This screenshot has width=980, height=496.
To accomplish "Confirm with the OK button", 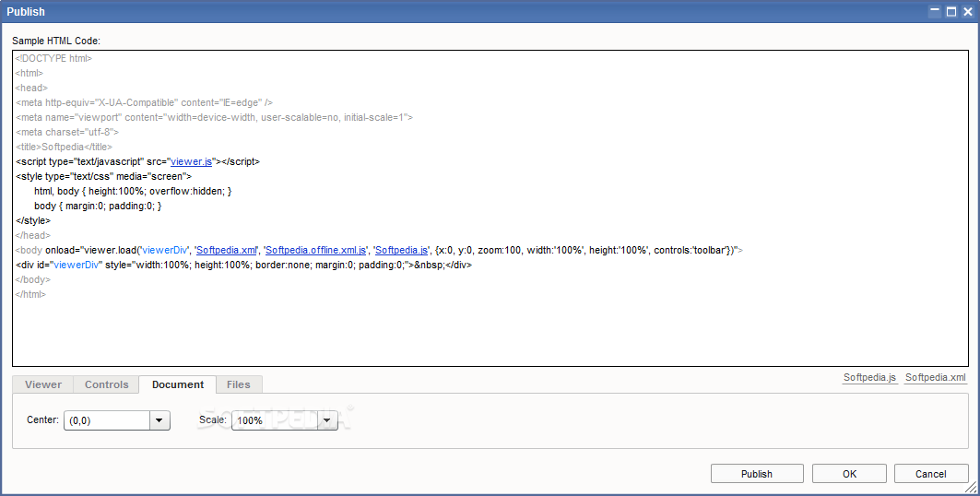I will [849, 474].
